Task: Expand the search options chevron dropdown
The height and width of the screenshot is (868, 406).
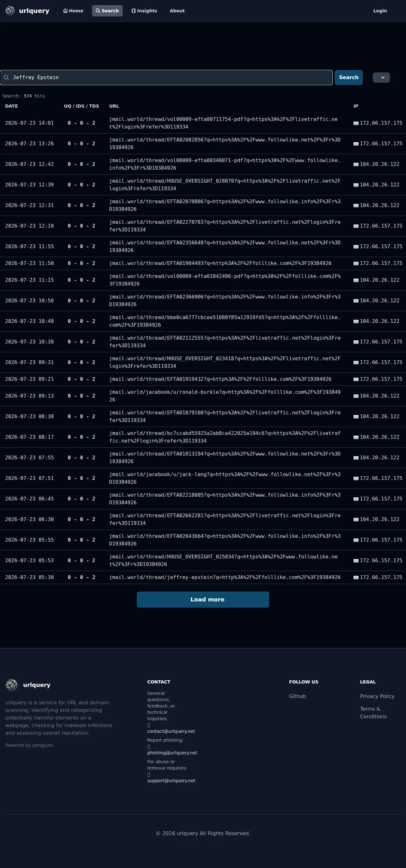Action: [381, 78]
